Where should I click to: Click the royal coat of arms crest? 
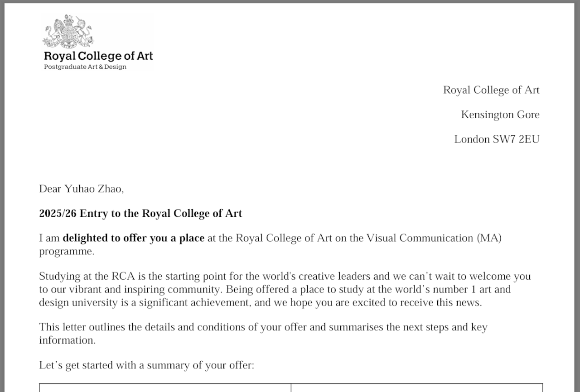pos(68,32)
